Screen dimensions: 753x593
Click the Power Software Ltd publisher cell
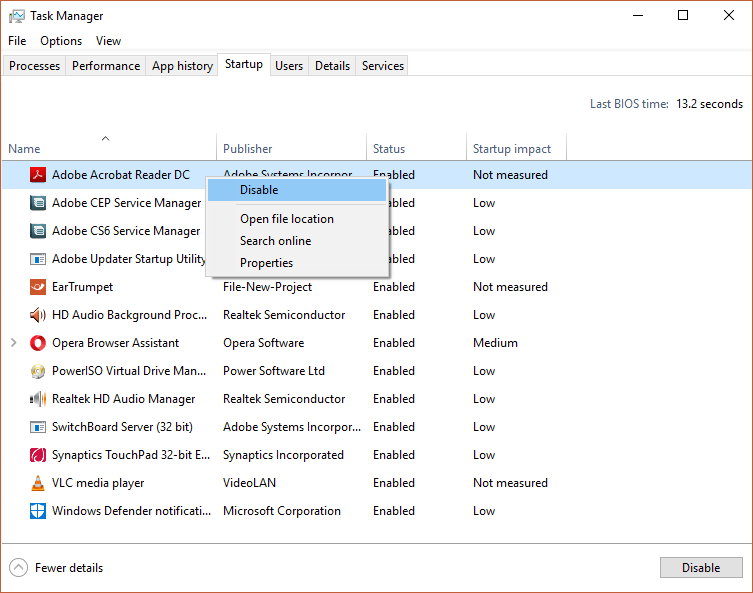pos(274,371)
